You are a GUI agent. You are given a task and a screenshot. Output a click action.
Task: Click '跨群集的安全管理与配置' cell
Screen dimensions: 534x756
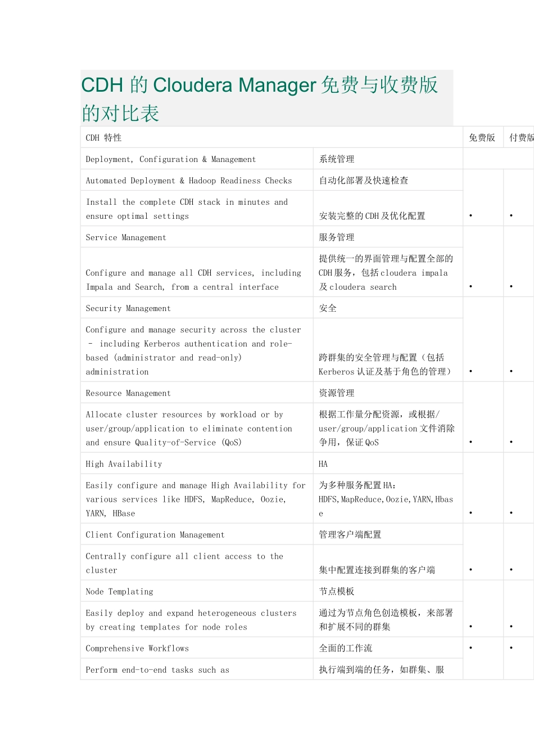pyautogui.click(x=388, y=350)
